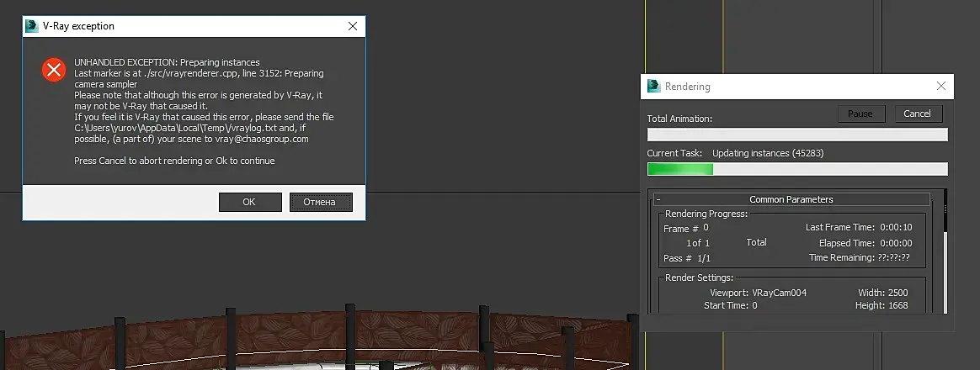The width and height of the screenshot is (980, 370).
Task: Click the 3ds Max icon in the Rendering title bar
Action: pos(653,86)
